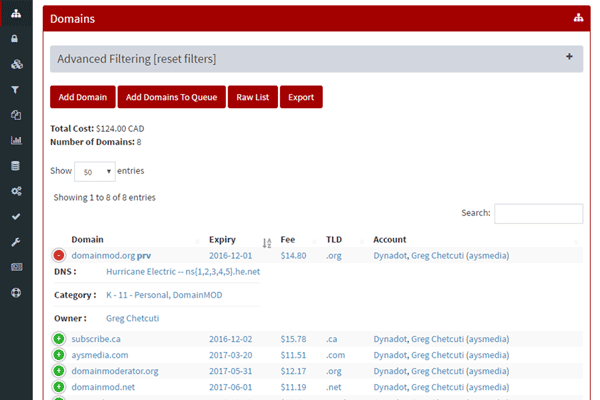This screenshot has height=400, width=600.
Task: Click the Export button
Action: [301, 97]
